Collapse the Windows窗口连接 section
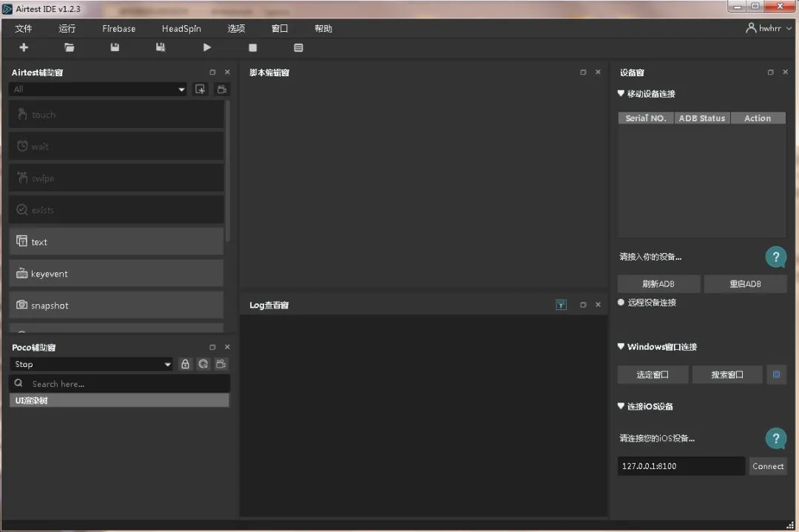This screenshot has width=799, height=532. 621,346
